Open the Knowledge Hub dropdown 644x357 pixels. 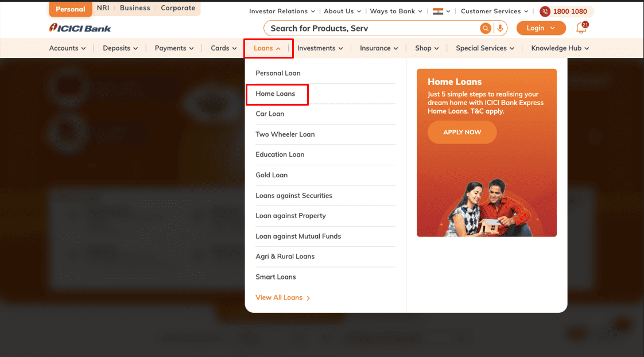[x=556, y=48]
